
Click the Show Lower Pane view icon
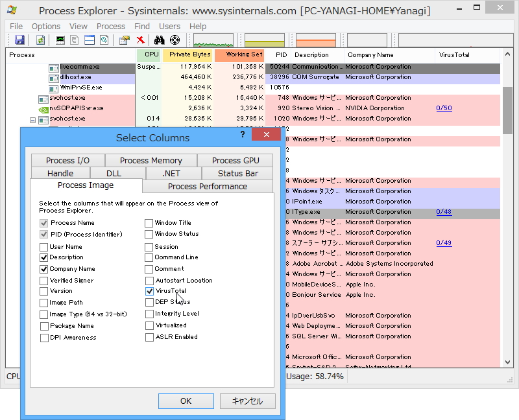[89, 40]
